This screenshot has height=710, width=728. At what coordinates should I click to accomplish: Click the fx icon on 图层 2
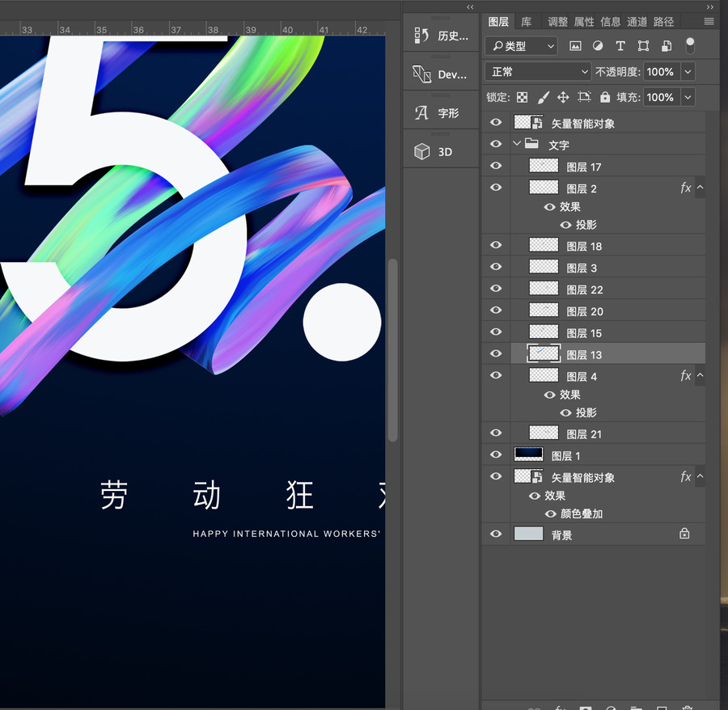685,188
